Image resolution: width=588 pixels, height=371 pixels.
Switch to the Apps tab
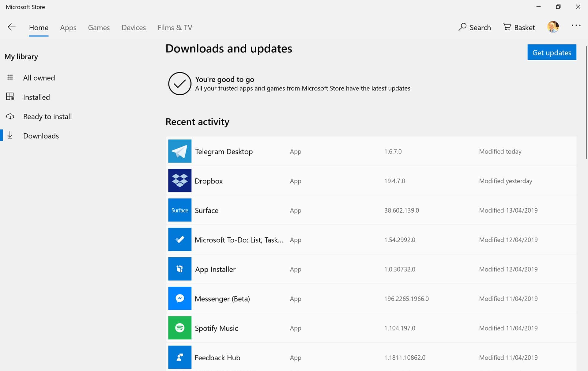pos(68,28)
